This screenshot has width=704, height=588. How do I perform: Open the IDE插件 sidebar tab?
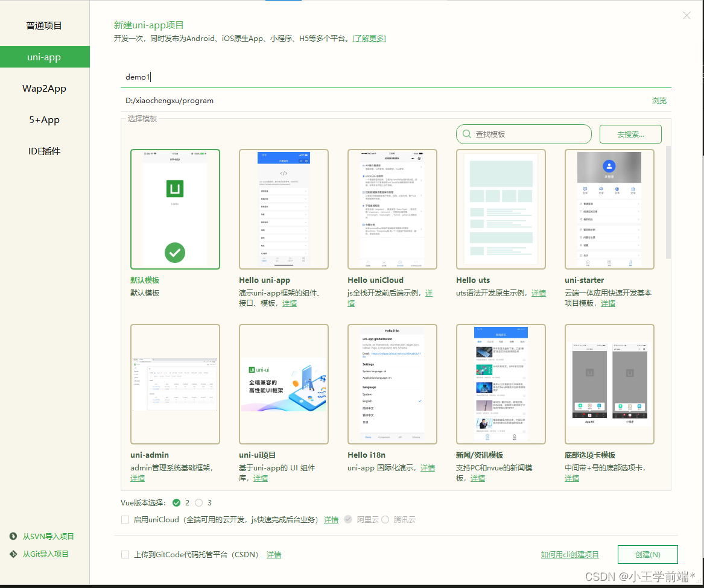(44, 151)
